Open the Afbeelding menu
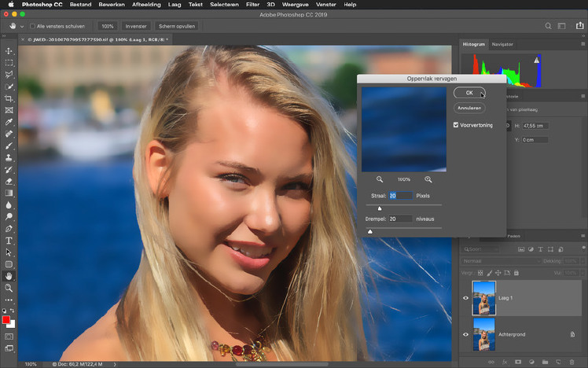Screen dimensions: 588x368 [x=146, y=5]
